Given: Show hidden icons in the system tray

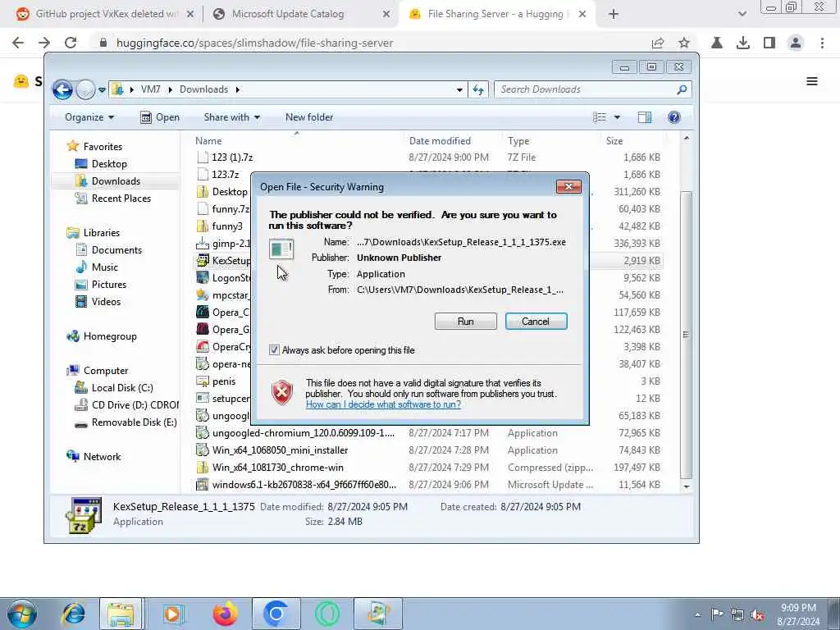Looking at the screenshot, I should (x=697, y=615).
